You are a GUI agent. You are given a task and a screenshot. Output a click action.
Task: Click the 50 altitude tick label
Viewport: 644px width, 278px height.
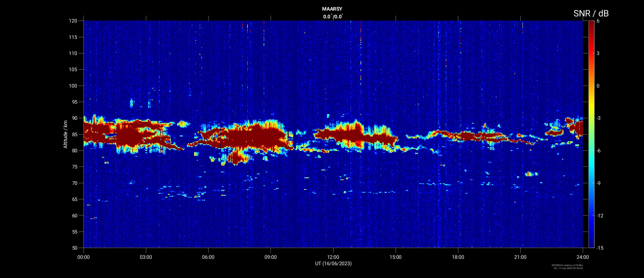[74, 248]
